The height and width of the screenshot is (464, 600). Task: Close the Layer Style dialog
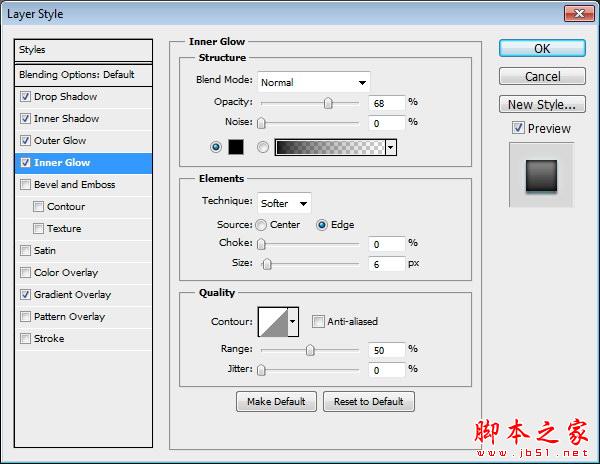[x=579, y=14]
